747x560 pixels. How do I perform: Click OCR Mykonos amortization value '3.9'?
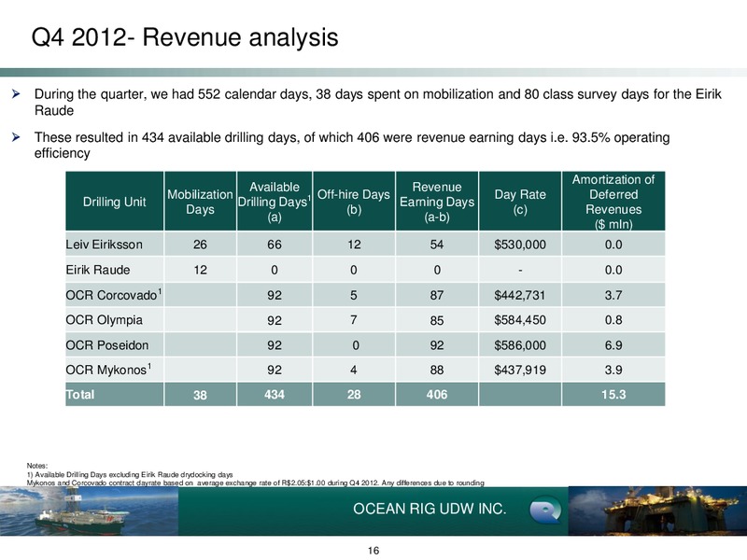tap(613, 370)
